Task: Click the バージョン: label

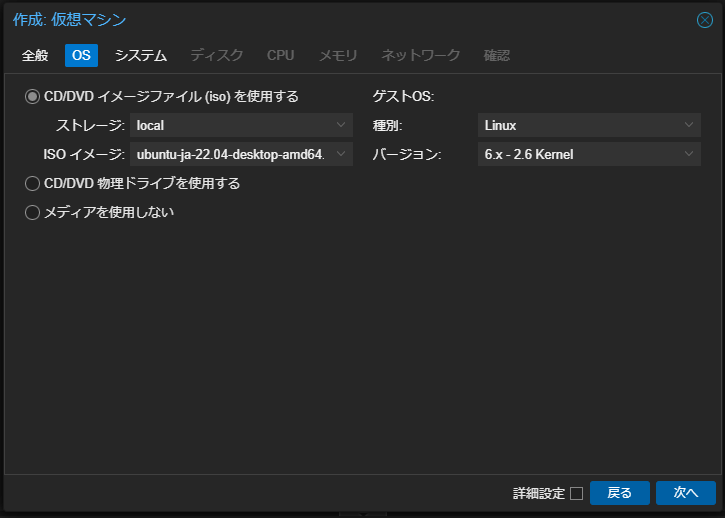Action: tap(407, 154)
